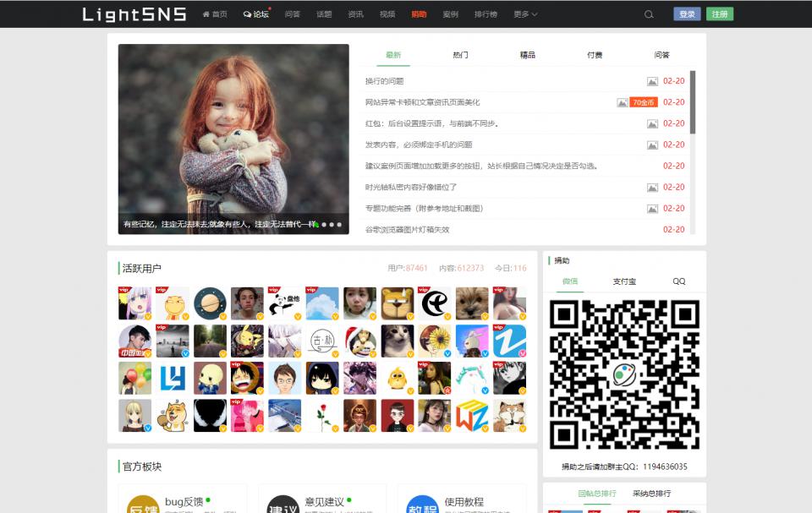Open post "网站异常卡顿和文章资讯页面美化"
Screen dimensions: 812x513
(422, 102)
